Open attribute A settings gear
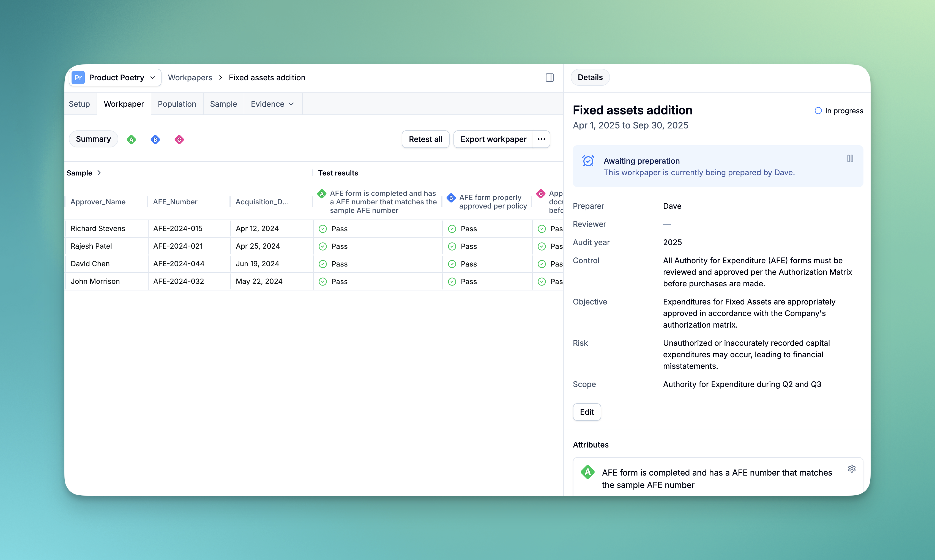Image resolution: width=935 pixels, height=560 pixels. click(852, 469)
